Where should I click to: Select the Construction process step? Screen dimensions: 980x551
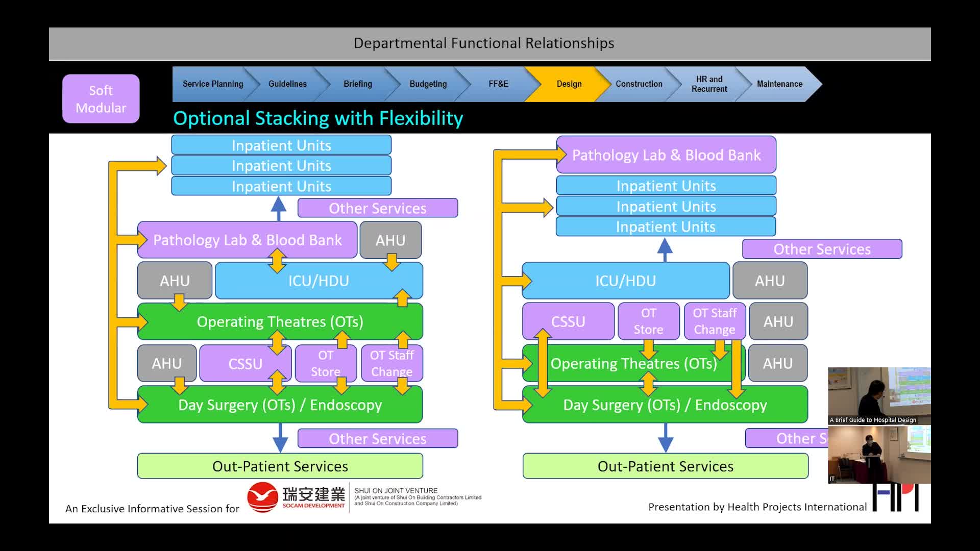click(639, 84)
